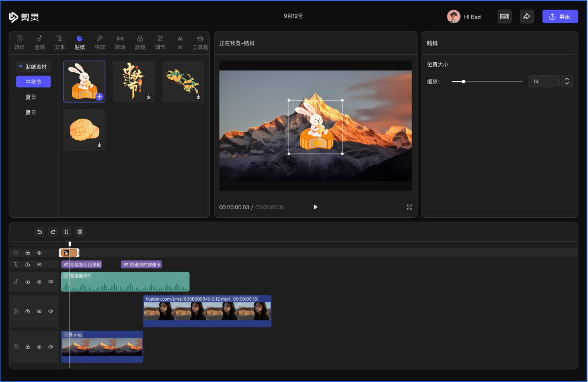588x382 pixels.
Task: Undo the last timeline edit
Action: (x=40, y=232)
